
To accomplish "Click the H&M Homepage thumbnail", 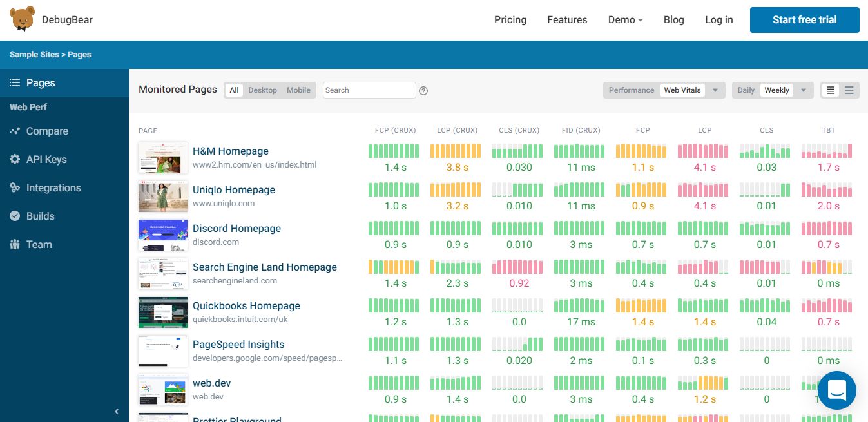I will click(163, 158).
